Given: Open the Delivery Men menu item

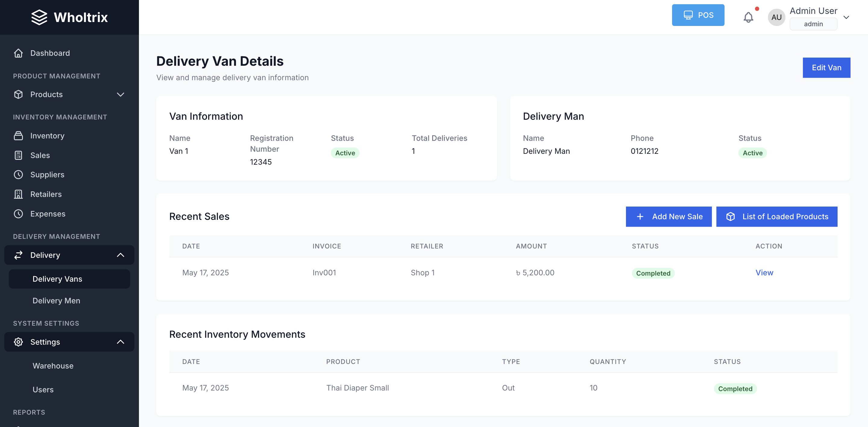Looking at the screenshot, I should (56, 301).
